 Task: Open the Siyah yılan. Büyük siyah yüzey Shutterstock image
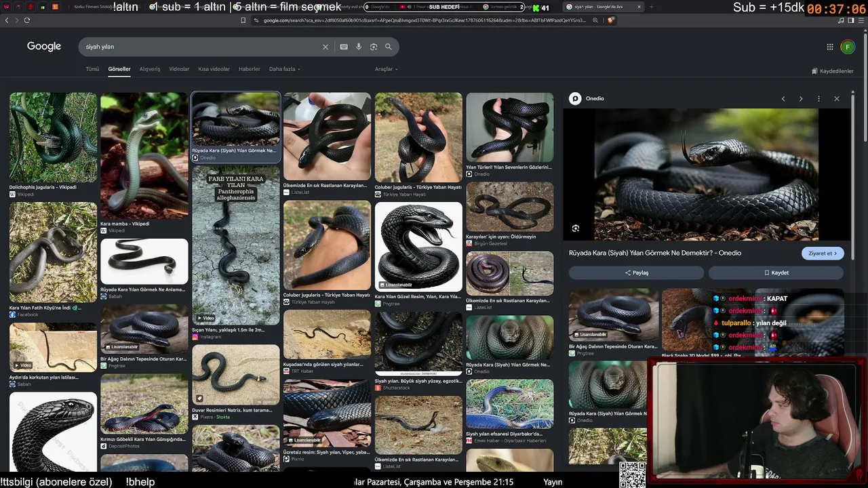(x=418, y=343)
